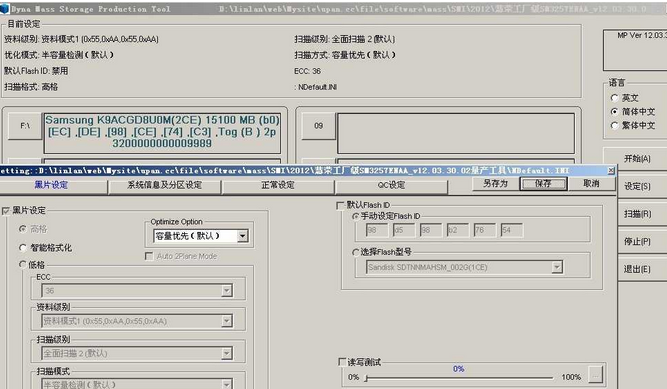
Task: Click the Flash ID field d5
Action: (x=404, y=230)
